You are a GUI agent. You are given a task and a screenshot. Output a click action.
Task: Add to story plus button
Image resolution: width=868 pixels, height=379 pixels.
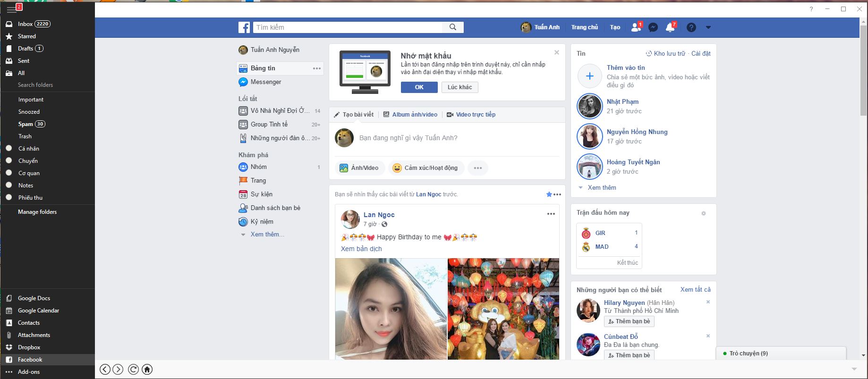point(590,76)
